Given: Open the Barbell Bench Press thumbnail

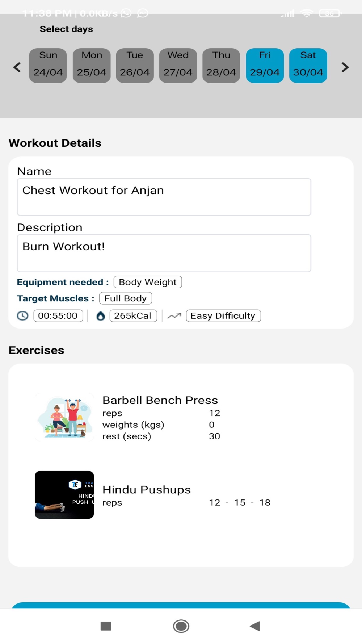Looking at the screenshot, I should pyautogui.click(x=64, y=417).
